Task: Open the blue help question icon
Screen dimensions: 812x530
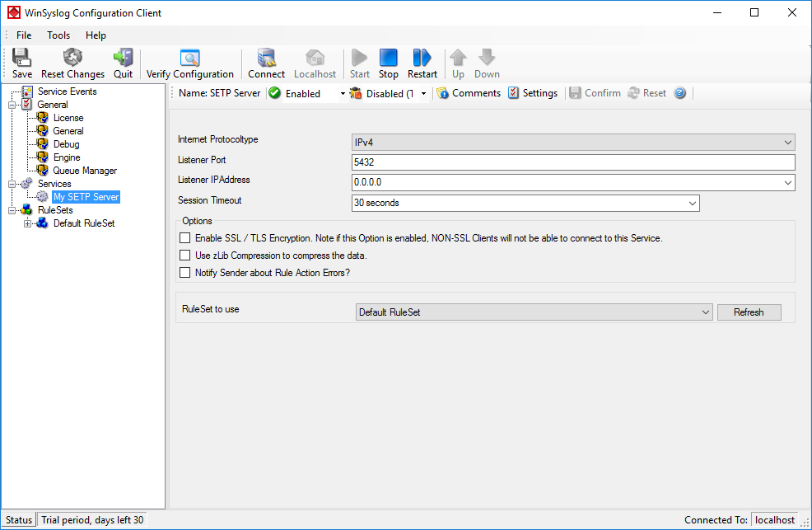Action: [680, 93]
